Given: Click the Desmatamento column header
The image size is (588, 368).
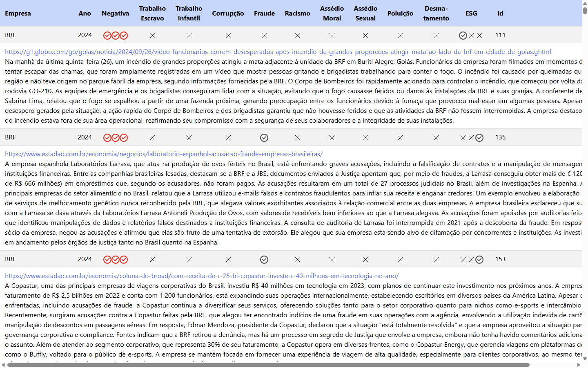Looking at the screenshot, I should click(436, 13).
